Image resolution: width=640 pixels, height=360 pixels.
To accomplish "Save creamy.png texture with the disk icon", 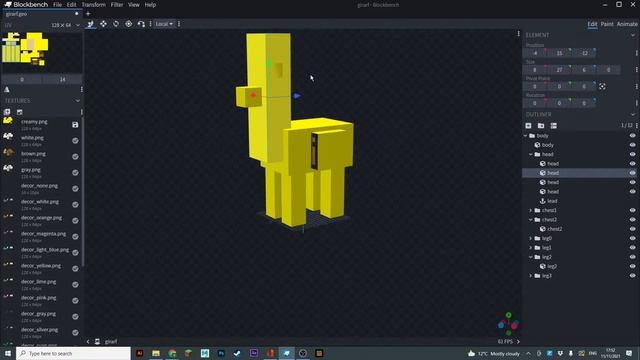I will pos(75,124).
